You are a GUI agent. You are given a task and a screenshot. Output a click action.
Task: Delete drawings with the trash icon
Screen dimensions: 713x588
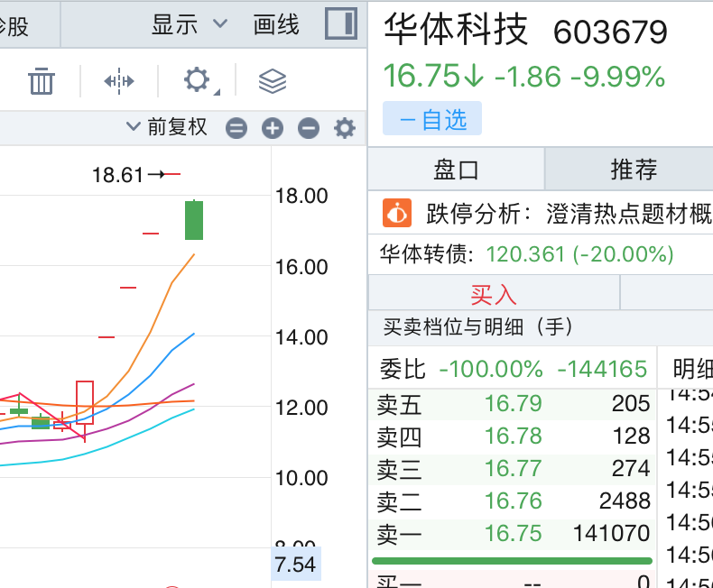42,81
